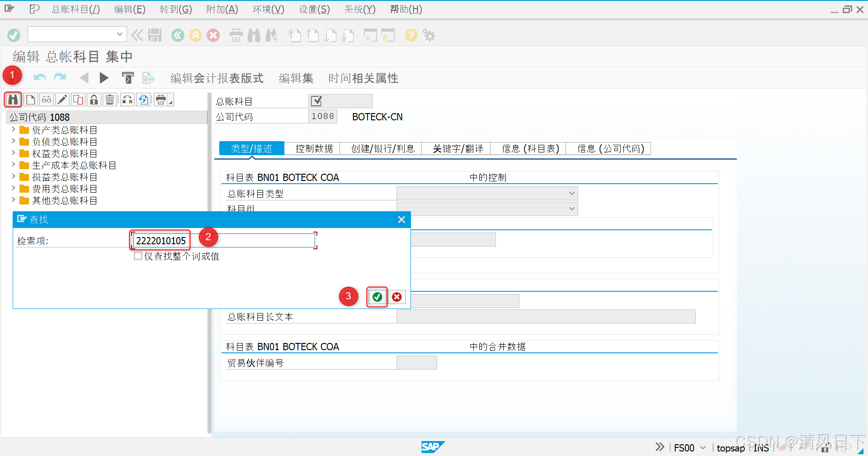Enable the 仅查找整个词或值 checkbox
The height and width of the screenshot is (456, 868).
point(137,256)
